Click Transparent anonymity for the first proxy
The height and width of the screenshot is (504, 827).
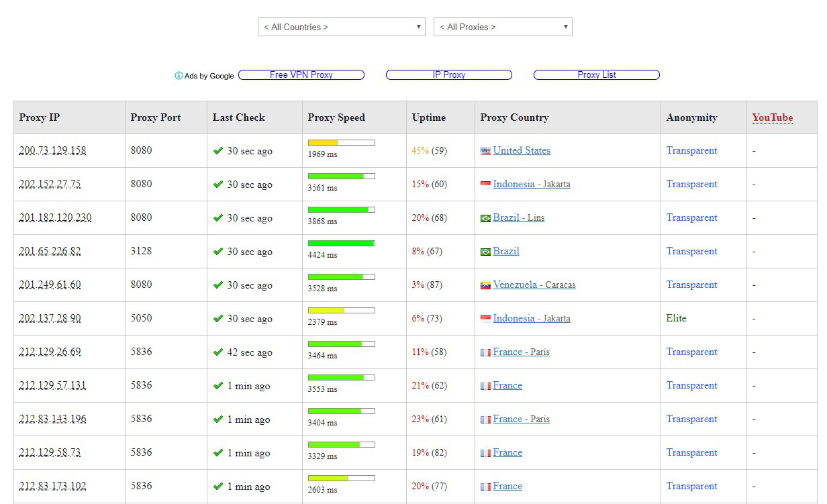pos(691,150)
